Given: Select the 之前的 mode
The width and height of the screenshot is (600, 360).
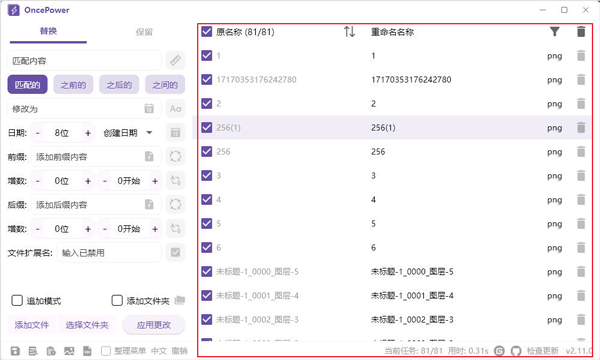Looking at the screenshot, I should [73, 85].
